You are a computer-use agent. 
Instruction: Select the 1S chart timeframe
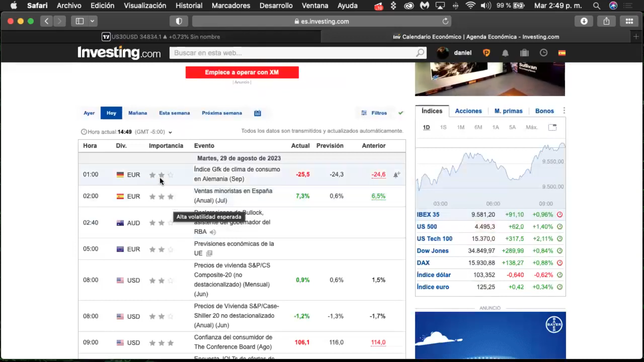click(443, 127)
